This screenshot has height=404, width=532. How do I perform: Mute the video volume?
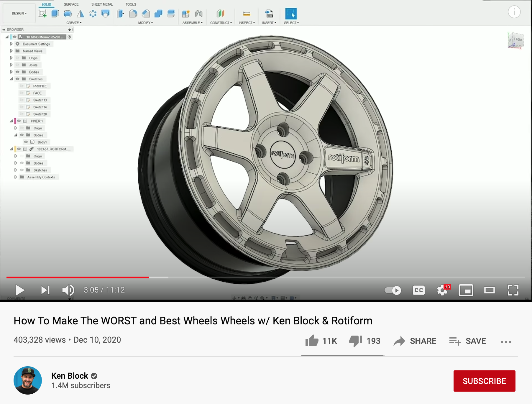[68, 290]
